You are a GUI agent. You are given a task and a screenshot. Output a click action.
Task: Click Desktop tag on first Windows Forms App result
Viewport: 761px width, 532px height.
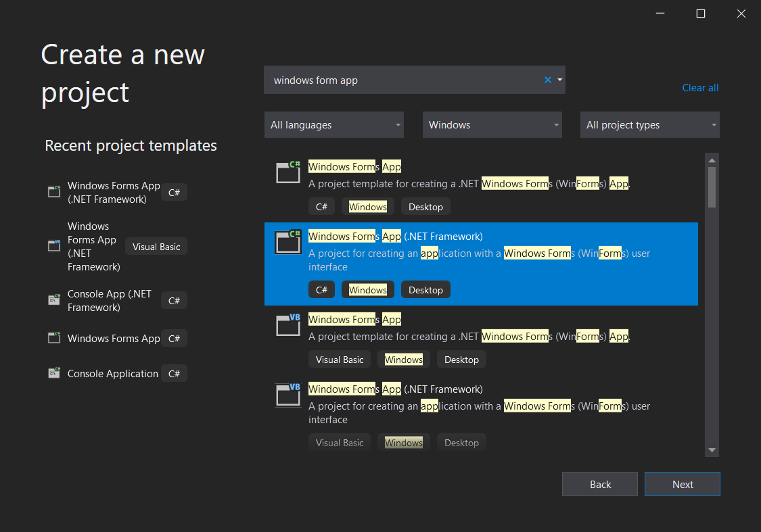425,207
